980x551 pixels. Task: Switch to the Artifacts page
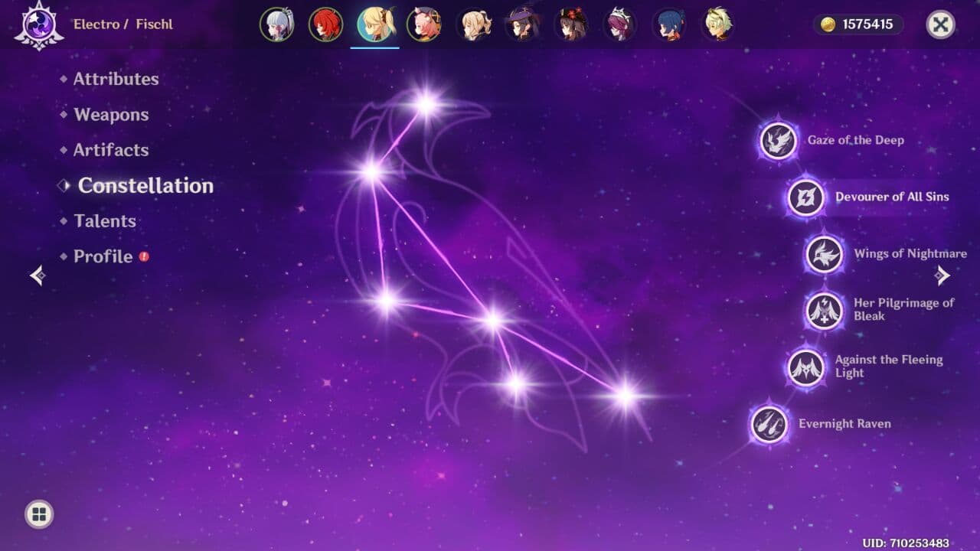coord(111,150)
